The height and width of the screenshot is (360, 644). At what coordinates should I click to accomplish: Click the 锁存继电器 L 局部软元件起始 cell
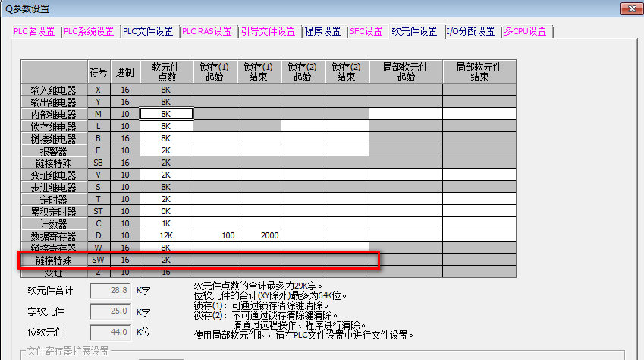[406, 126]
